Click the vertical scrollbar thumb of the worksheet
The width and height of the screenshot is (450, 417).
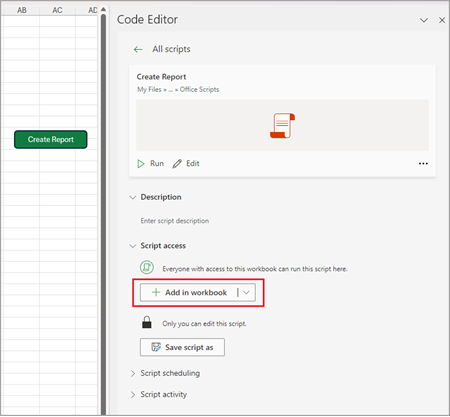(x=103, y=213)
